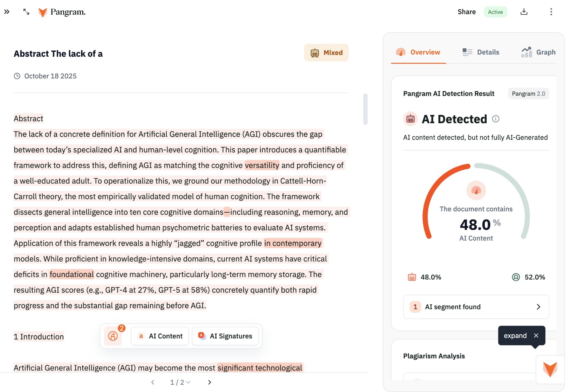Go to the next page arrow

click(x=210, y=382)
